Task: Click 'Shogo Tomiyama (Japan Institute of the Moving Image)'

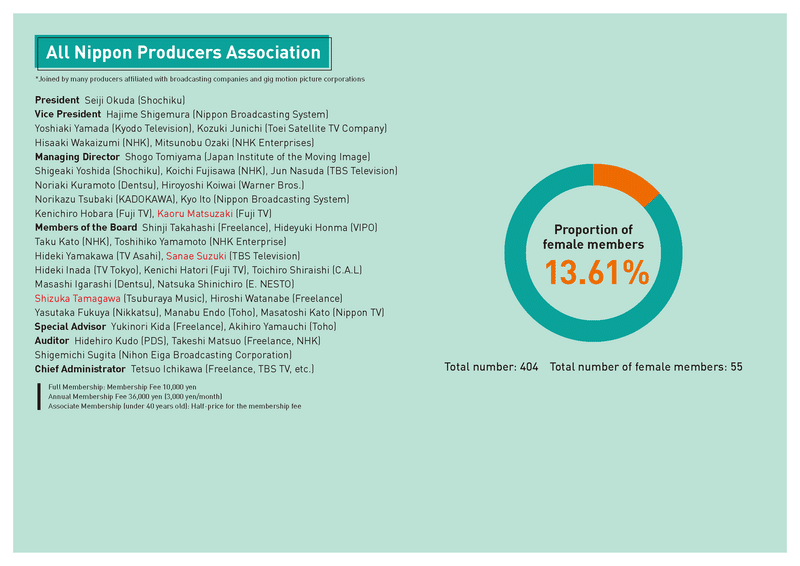Action: click(x=247, y=157)
